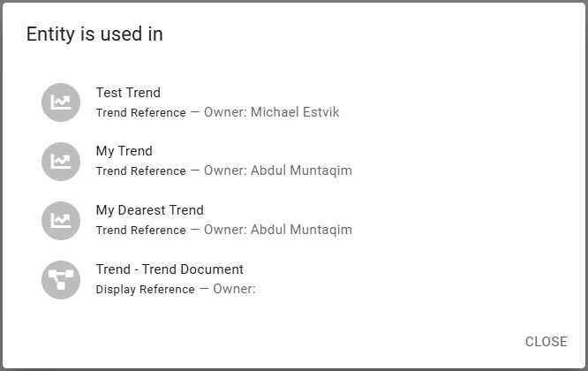Image resolution: width=588 pixels, height=371 pixels.
Task: Click the Owner: Michael Estvik text
Action: [271, 112]
